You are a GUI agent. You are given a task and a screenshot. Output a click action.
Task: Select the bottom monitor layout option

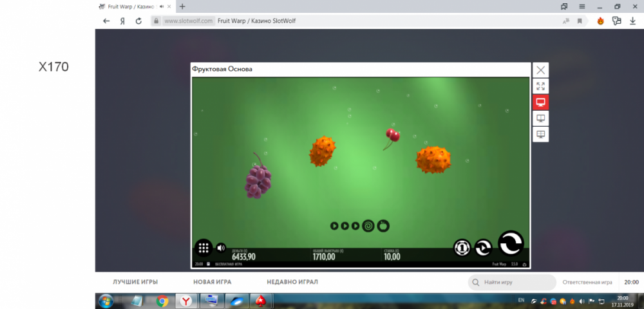pos(540,135)
